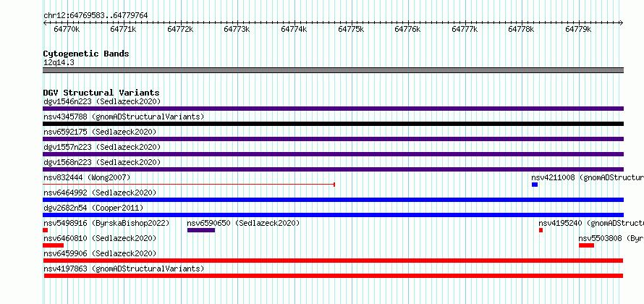Screen dimensions: 644x304
Task: Click the nsv6460810 (Sedlazeck2020) label
Action: pyautogui.click(x=100, y=238)
